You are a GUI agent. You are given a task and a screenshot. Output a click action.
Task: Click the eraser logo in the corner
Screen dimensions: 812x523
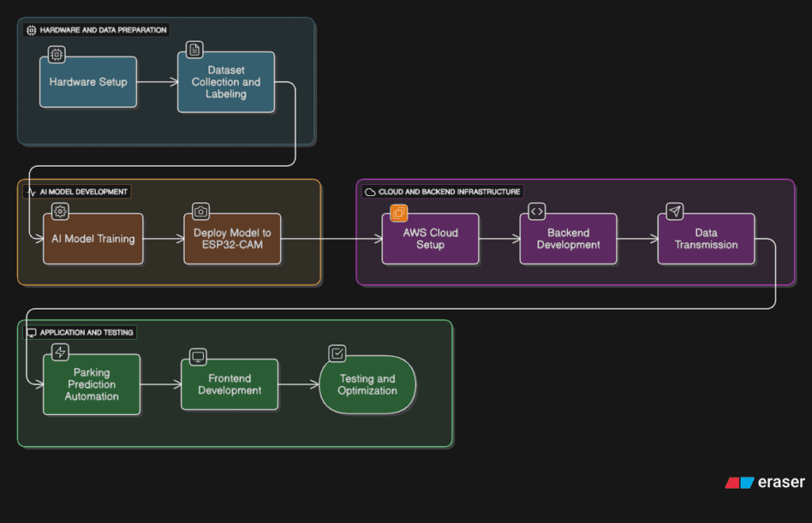(x=764, y=482)
